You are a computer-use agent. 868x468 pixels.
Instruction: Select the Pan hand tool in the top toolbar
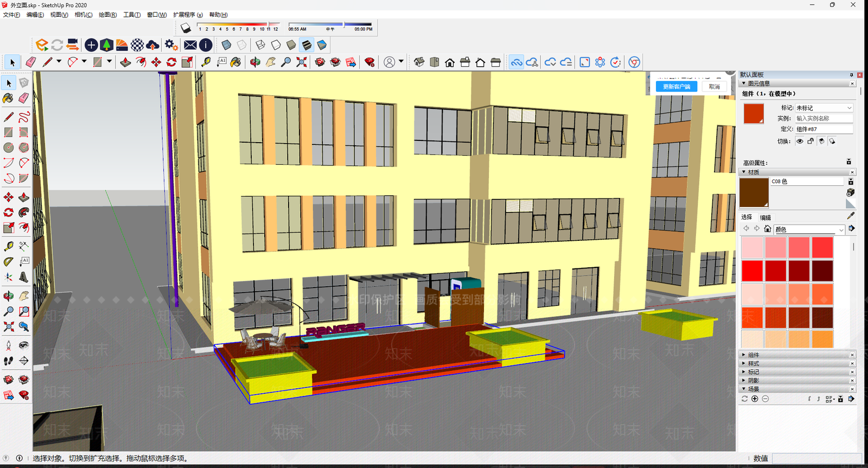[270, 62]
